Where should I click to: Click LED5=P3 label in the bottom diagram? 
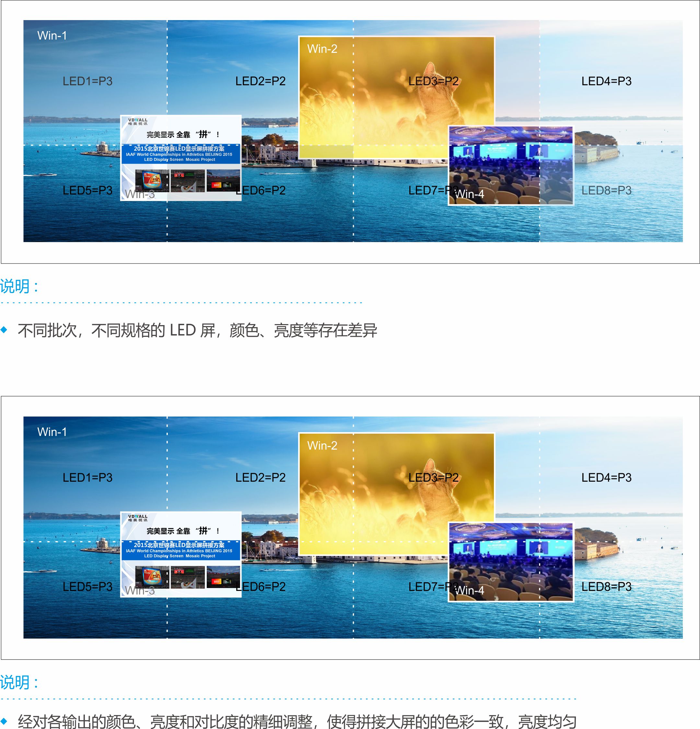(x=87, y=587)
